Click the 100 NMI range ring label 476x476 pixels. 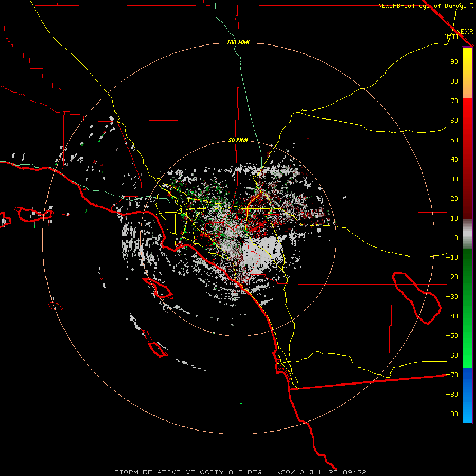[238, 42]
